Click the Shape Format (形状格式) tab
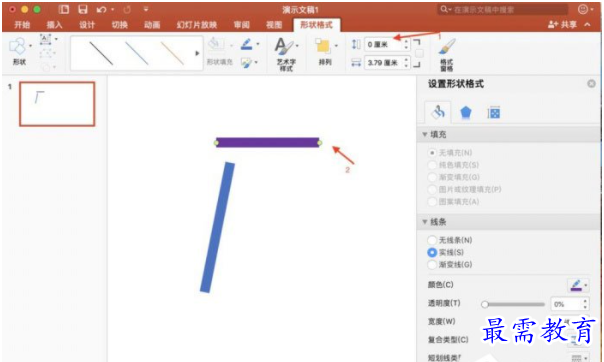This screenshot has height=362, width=604. tap(316, 25)
